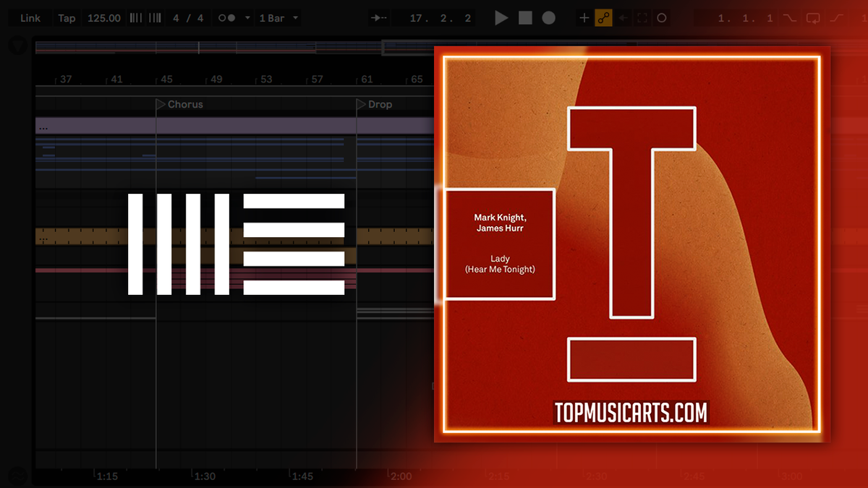Toggle Link sync on
Screen dimensions: 868x488
pyautogui.click(x=29, y=17)
